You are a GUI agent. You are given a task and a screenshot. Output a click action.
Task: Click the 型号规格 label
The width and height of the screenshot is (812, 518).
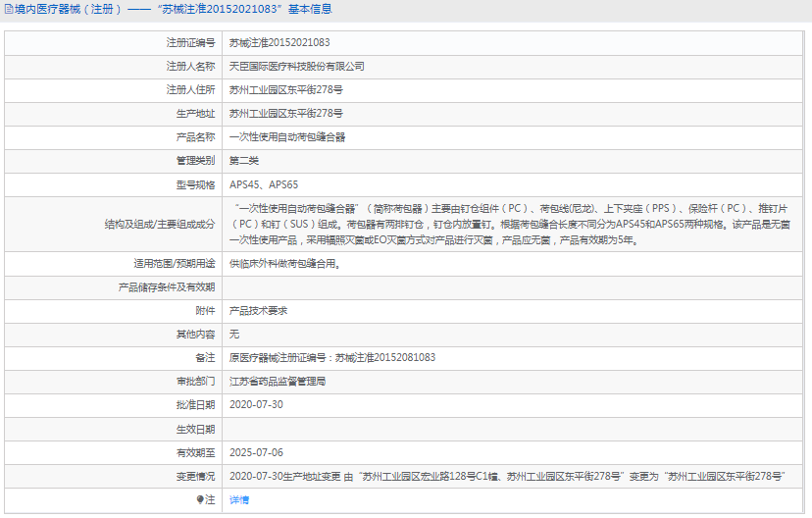pos(195,184)
